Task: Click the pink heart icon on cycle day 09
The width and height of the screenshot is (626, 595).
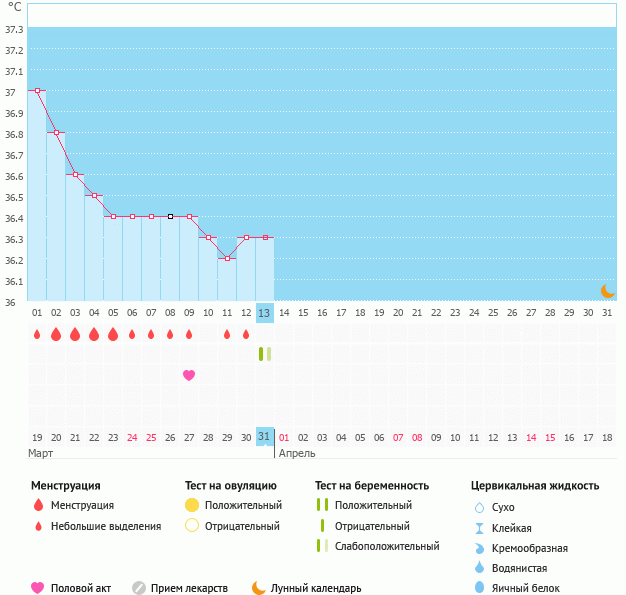Action: tap(189, 375)
